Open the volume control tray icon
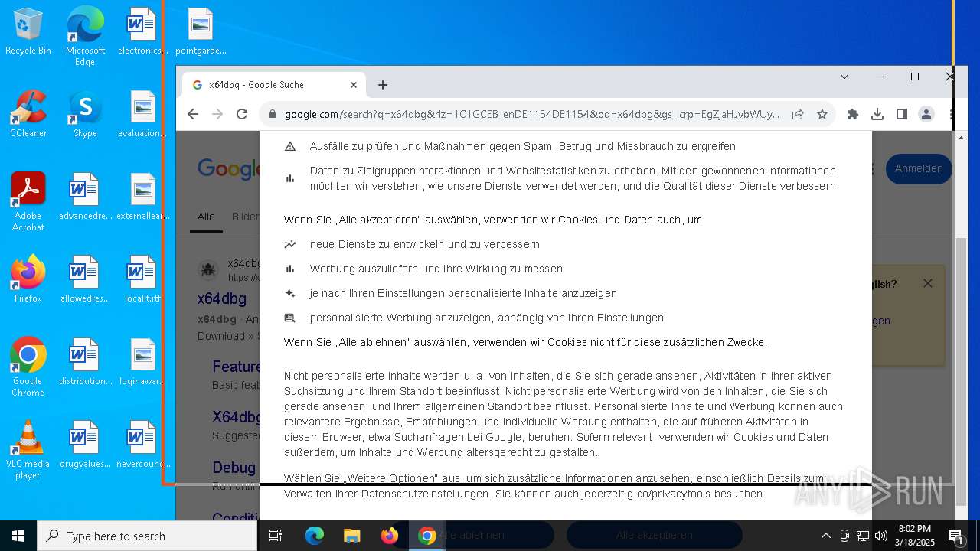The width and height of the screenshot is (980, 551). coord(881,536)
